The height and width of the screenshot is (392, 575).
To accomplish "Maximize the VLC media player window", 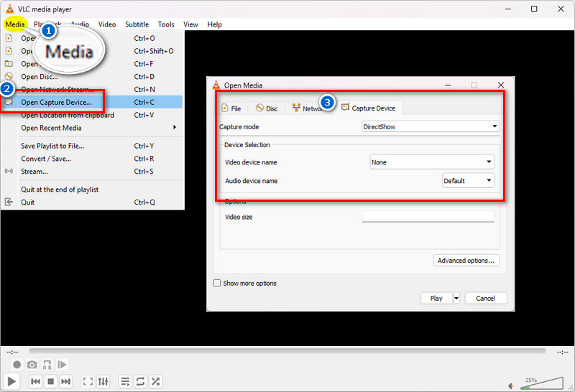I will tap(534, 9).
